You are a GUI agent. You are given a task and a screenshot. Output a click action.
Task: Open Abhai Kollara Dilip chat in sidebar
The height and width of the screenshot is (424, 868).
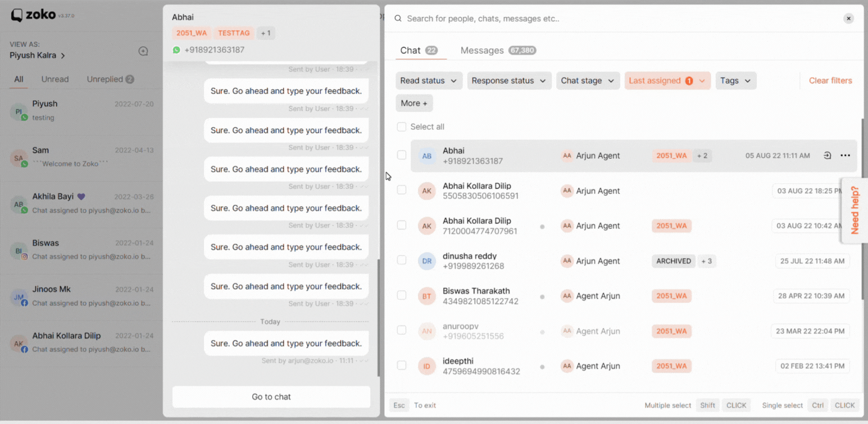81,344
